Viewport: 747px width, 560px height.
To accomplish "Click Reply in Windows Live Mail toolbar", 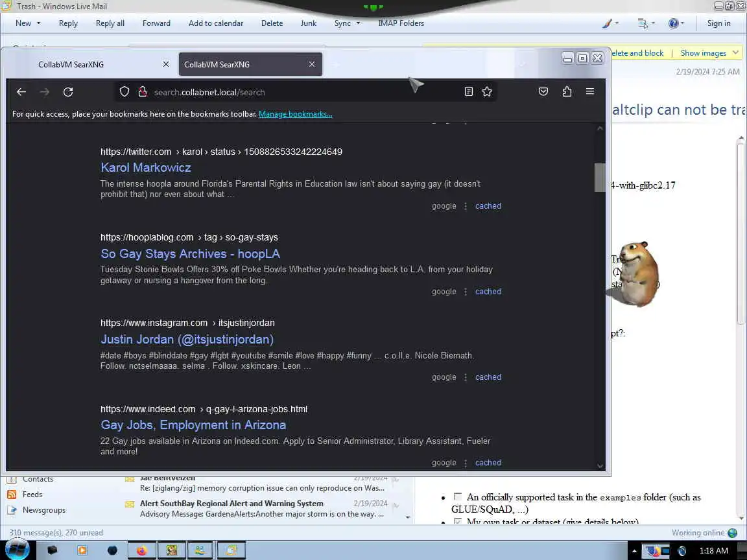I will point(68,23).
